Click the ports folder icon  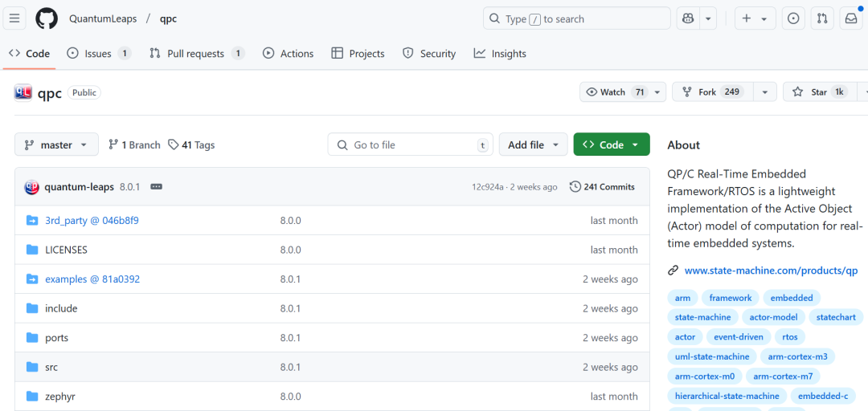[x=32, y=338]
